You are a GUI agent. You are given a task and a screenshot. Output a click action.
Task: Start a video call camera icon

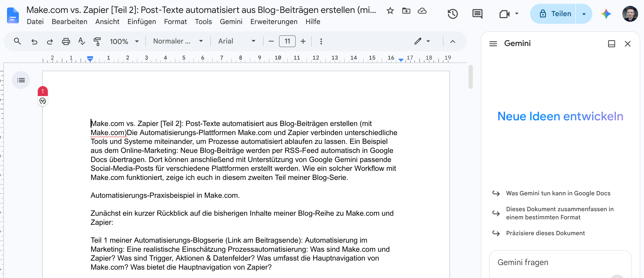coord(504,14)
